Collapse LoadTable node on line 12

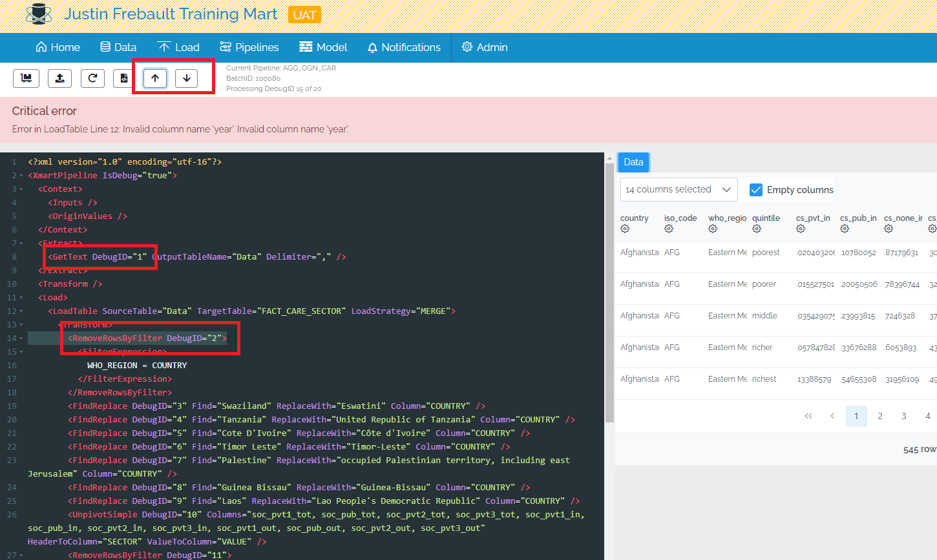21,311
